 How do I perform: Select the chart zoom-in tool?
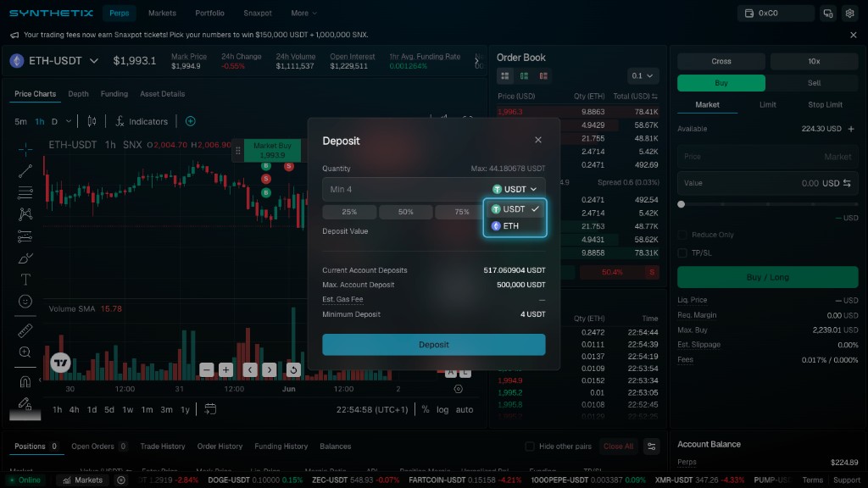coord(25,352)
